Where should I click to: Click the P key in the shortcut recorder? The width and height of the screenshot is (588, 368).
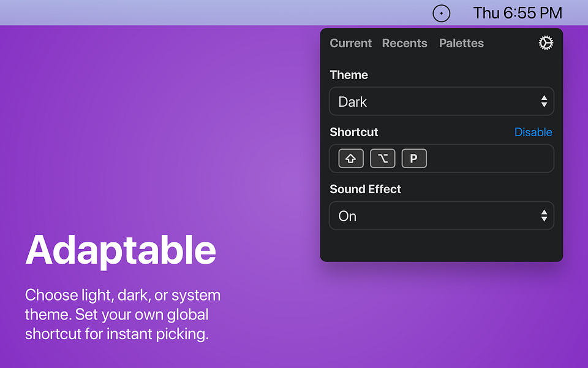pos(414,158)
